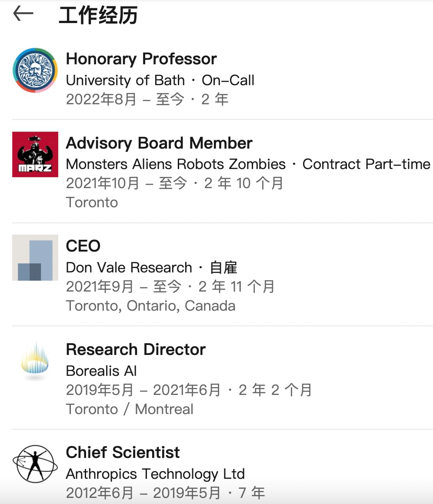The image size is (433, 504).
Task: Select Monsters Aliens Robots Zombies company text
Action: pyautogui.click(x=176, y=164)
